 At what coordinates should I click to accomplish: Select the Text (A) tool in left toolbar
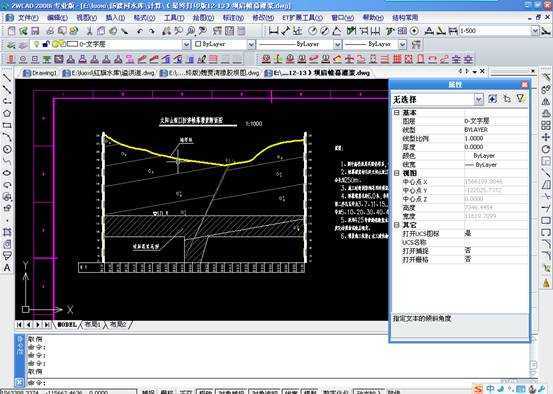pyautogui.click(x=7, y=268)
